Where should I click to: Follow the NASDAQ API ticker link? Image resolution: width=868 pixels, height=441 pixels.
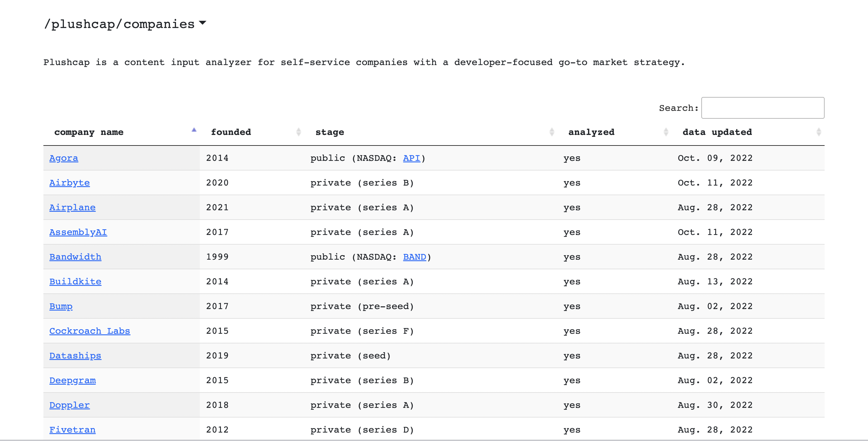[411, 158]
